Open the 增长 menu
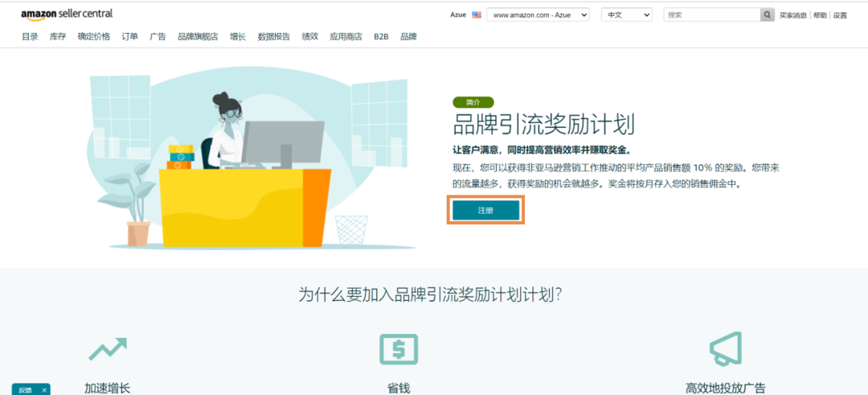This screenshot has width=868, height=395. tap(237, 36)
